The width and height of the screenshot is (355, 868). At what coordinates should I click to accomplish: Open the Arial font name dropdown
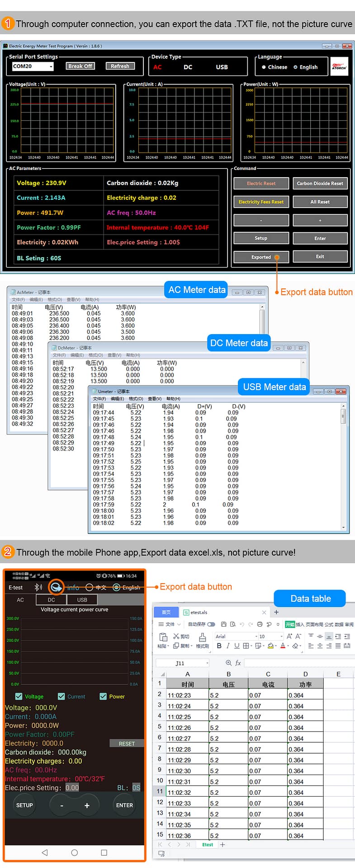[x=256, y=636]
